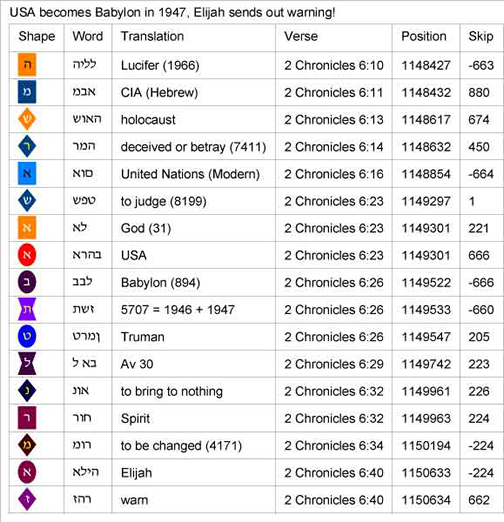Click the dark purple circle icon for Babylon

[x=27, y=282]
